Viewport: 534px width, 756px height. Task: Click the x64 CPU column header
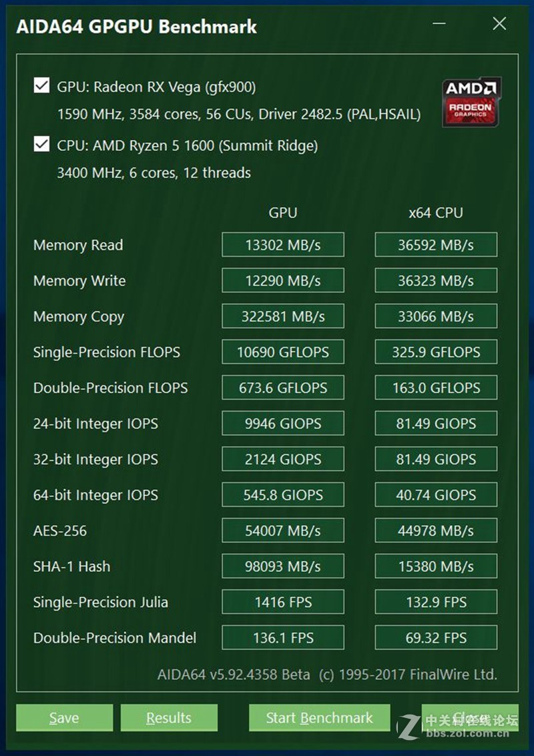point(435,212)
